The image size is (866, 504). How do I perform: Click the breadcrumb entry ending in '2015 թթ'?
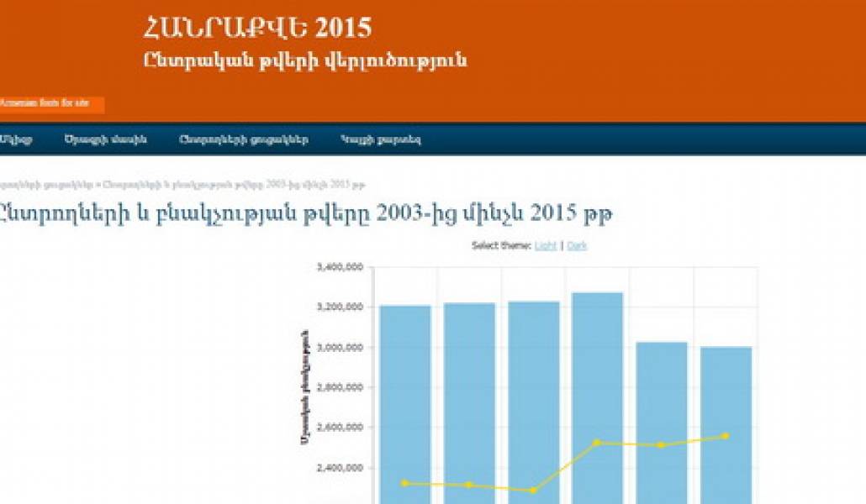point(235,184)
